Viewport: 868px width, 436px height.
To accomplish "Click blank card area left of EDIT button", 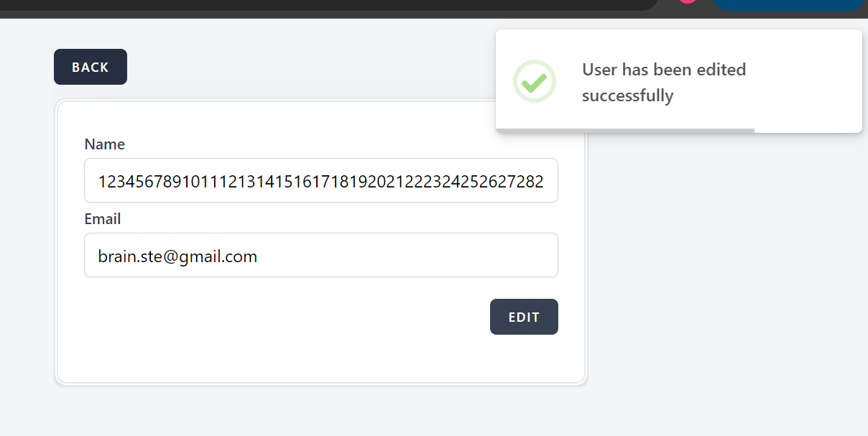I will point(287,317).
